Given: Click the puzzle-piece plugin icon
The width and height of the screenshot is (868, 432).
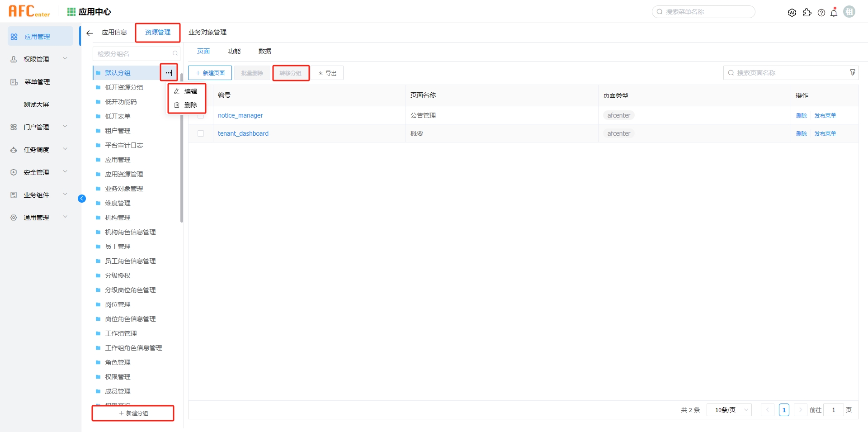Looking at the screenshot, I should [x=807, y=13].
